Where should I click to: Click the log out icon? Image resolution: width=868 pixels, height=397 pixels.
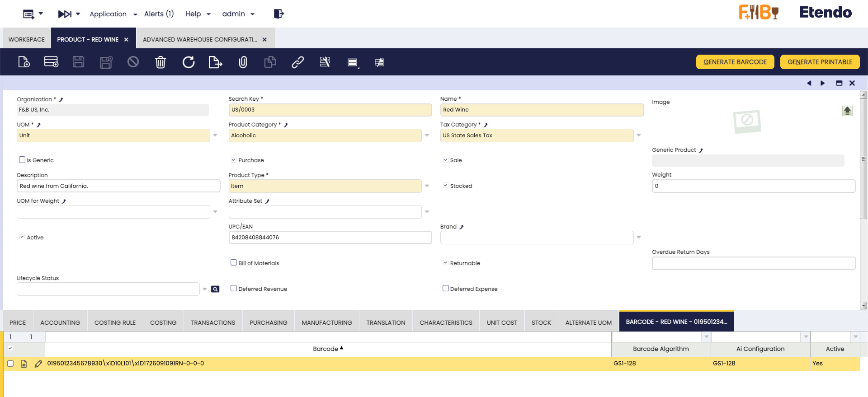278,14
